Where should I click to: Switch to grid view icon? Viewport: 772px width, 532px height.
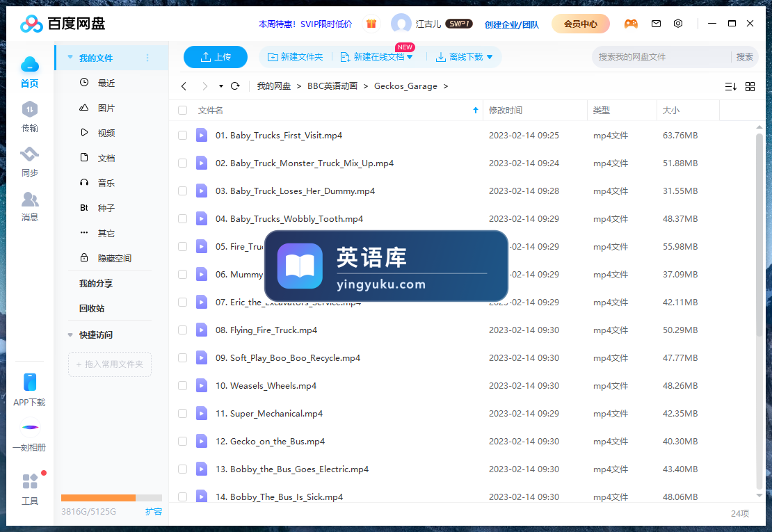[750, 87]
